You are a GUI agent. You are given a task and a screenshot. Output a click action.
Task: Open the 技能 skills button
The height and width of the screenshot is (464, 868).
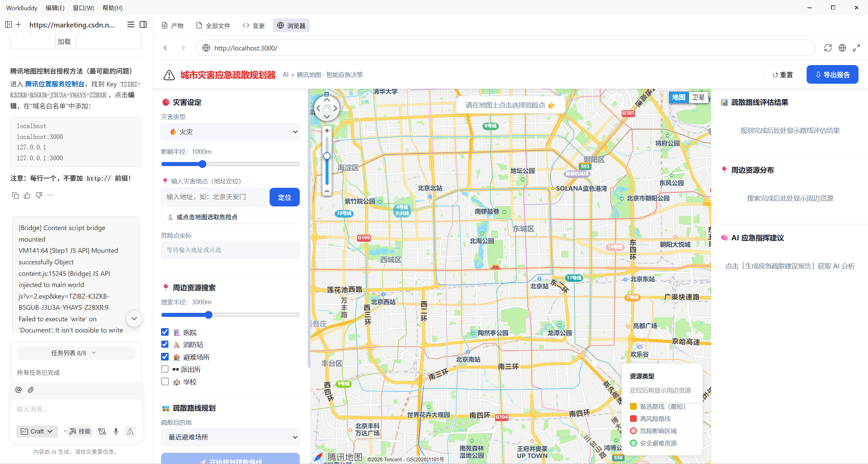(x=80, y=431)
